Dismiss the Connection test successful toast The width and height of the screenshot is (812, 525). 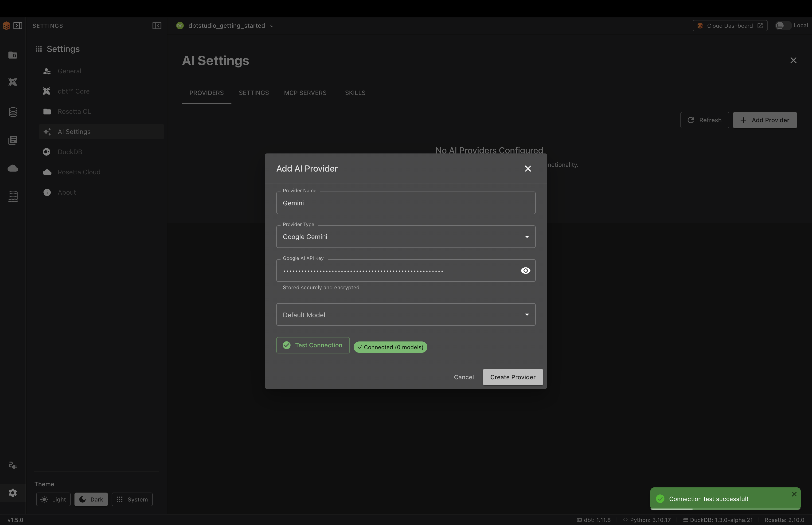[794, 494]
